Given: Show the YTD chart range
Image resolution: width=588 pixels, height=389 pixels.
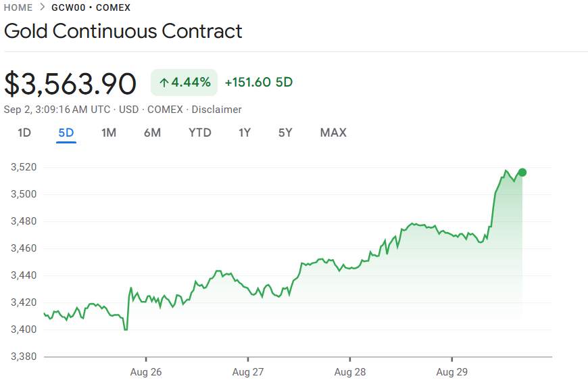Looking at the screenshot, I should 200,133.
